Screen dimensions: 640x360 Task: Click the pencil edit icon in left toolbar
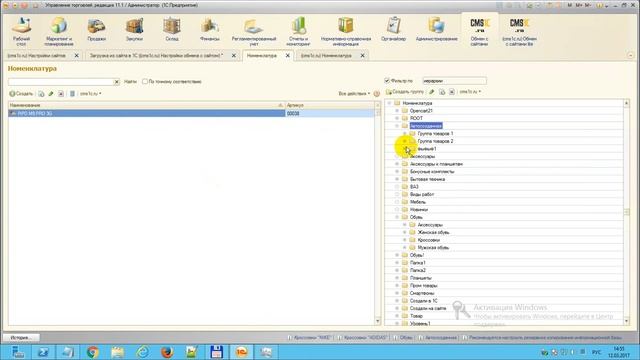click(x=51, y=93)
